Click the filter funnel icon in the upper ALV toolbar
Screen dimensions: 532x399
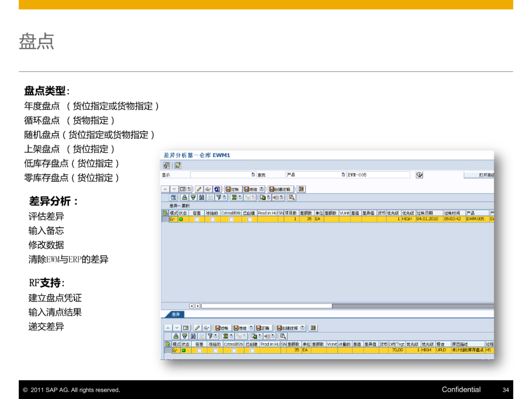click(219, 198)
